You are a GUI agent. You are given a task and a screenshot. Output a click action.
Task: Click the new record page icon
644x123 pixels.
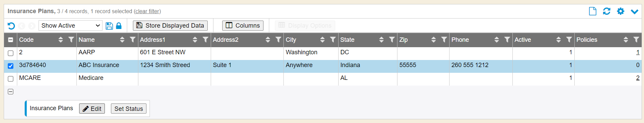593,11
